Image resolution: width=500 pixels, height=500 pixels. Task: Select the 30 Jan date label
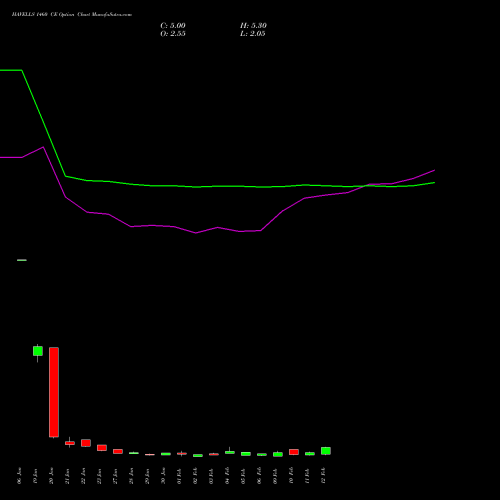coord(163,476)
